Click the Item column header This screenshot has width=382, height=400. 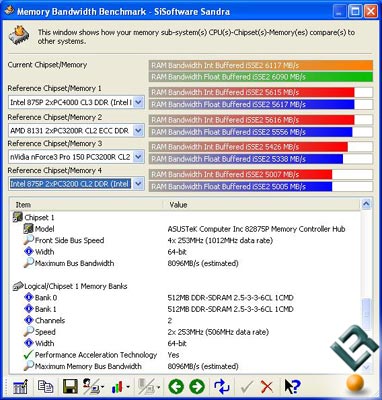[x=87, y=205]
